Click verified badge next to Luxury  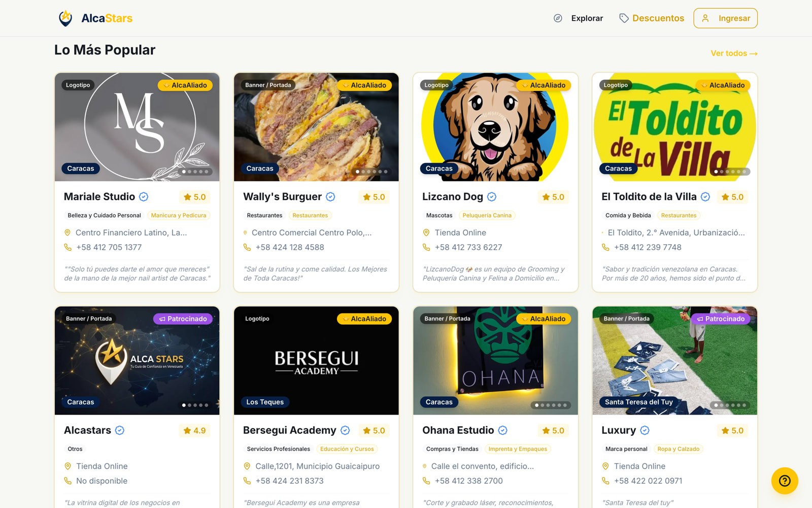coord(645,430)
